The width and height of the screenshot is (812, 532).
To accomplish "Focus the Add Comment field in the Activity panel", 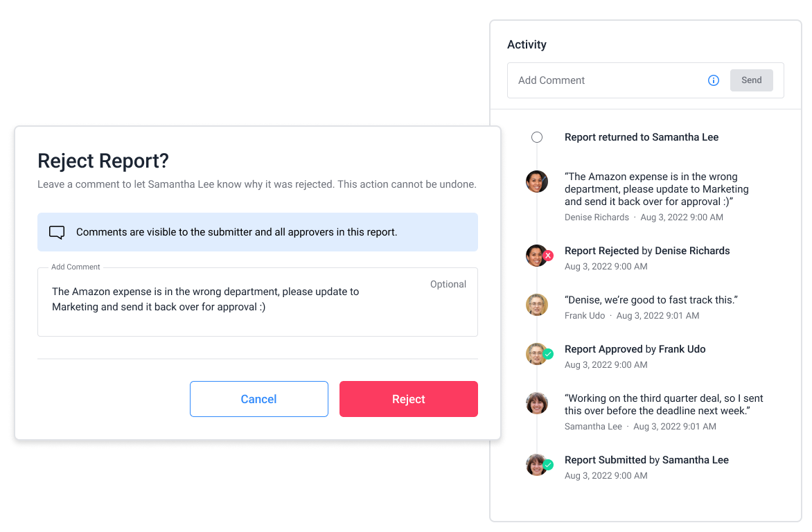I will pos(603,80).
